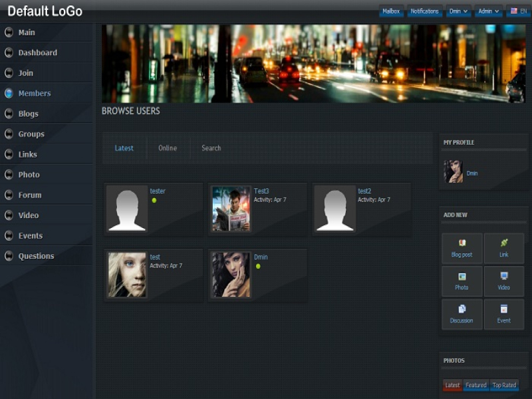Open the Search users tab
This screenshot has height=399, width=532.
point(211,148)
